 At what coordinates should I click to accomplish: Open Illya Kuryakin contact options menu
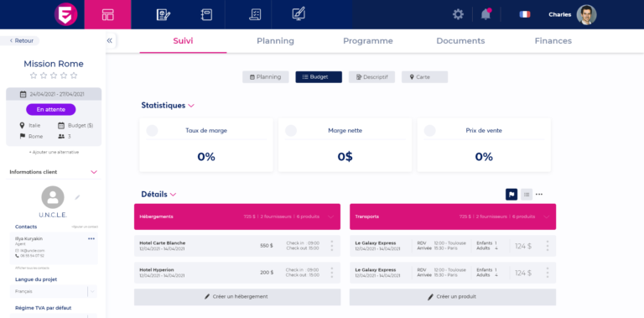point(91,238)
